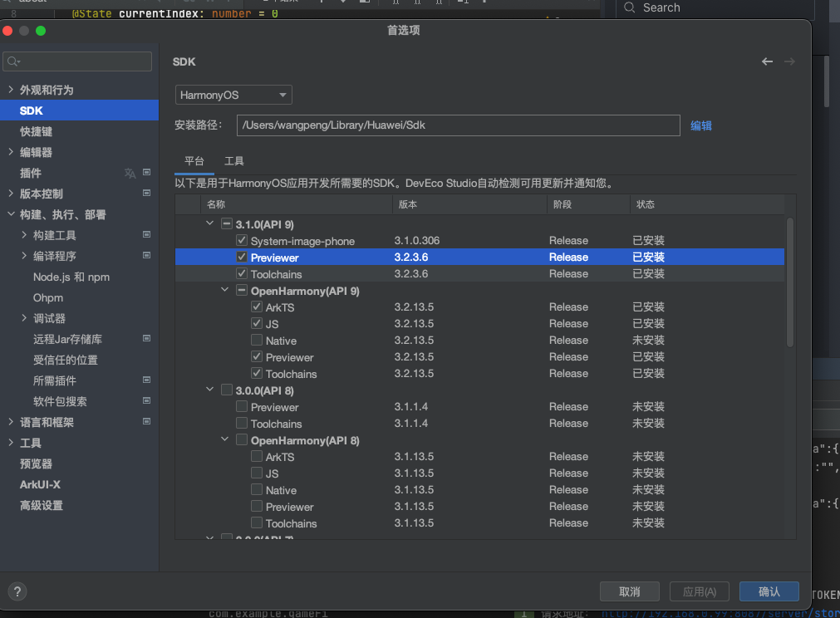The height and width of the screenshot is (618, 840).
Task: Click the 取消 button
Action: 630,591
